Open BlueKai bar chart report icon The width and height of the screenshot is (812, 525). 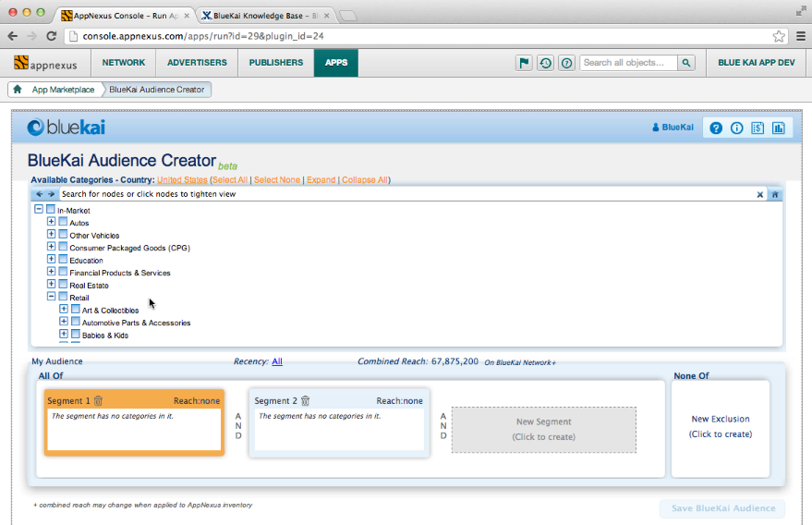779,128
